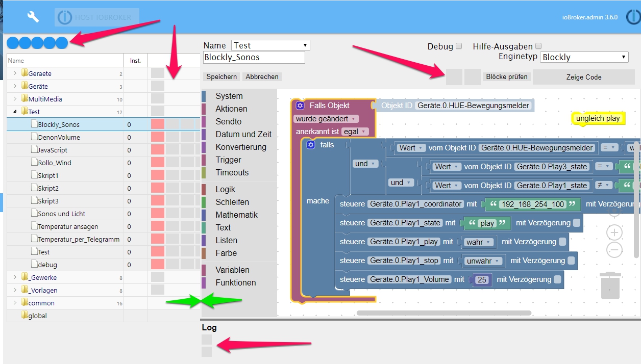Screen dimensions: 641x364
Task: Expand the common folder
Action: point(15,303)
